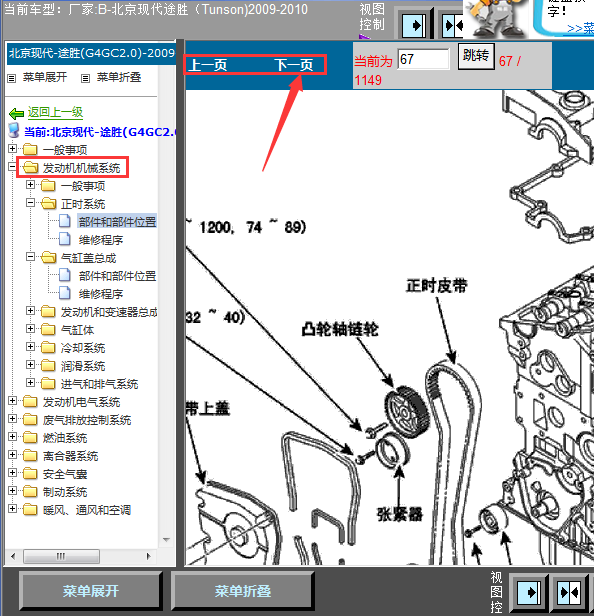This screenshot has height=616, width=594.
Task: Click the cartoon mechanic mascot image
Action: click(496, 18)
